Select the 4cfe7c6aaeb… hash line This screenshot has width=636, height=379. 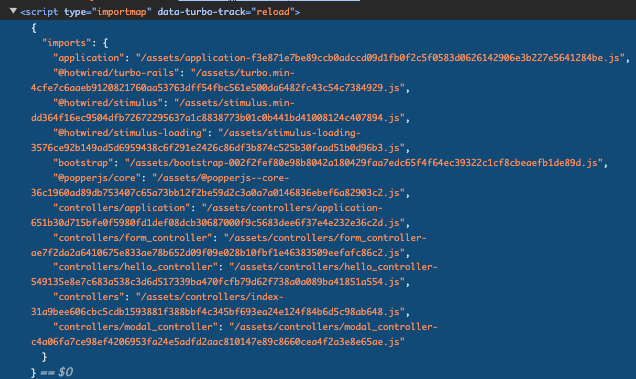218,88
